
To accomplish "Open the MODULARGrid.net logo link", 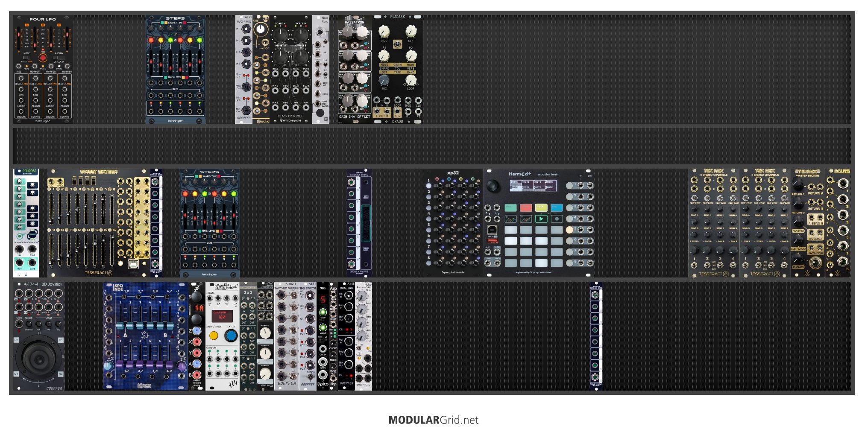I will point(434,420).
